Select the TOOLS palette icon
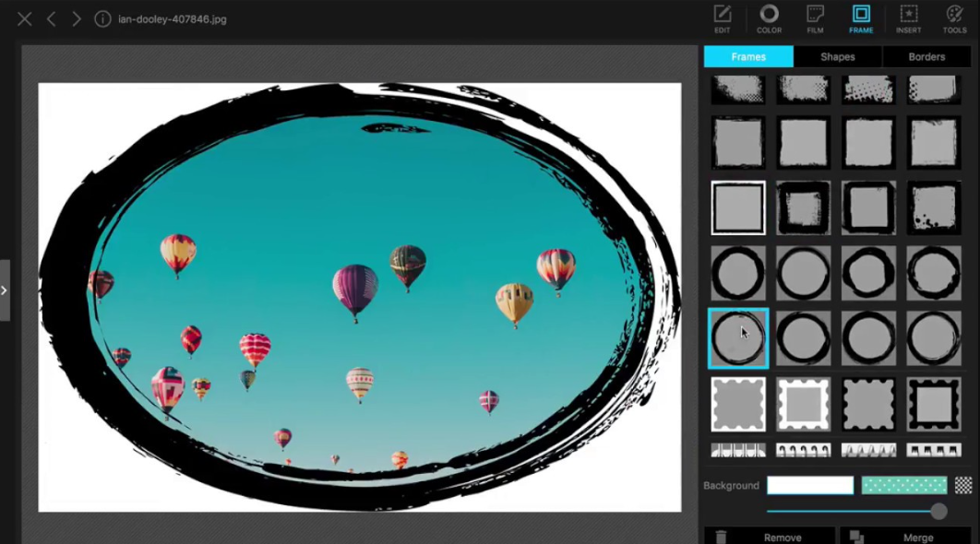The height and width of the screenshot is (544, 980). tap(954, 18)
